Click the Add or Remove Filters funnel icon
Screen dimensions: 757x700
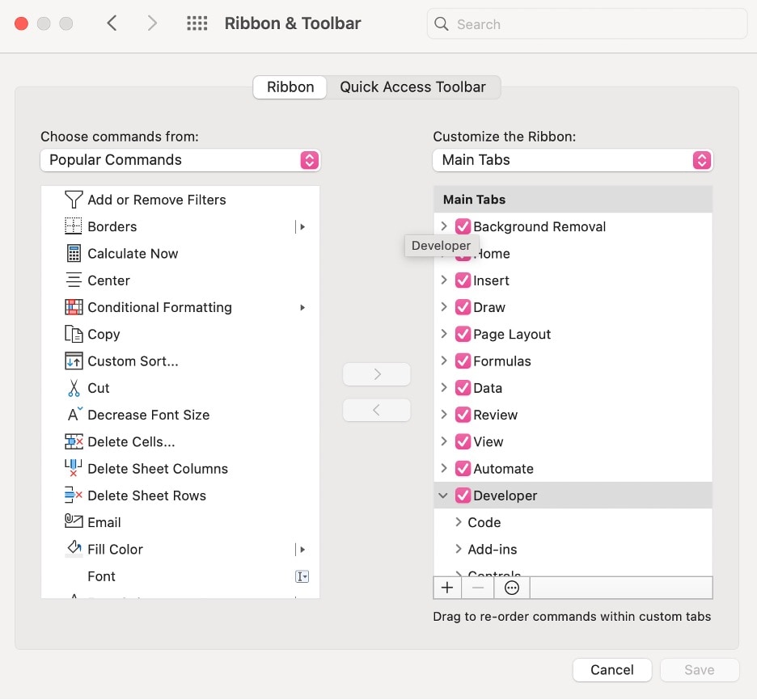pos(74,200)
